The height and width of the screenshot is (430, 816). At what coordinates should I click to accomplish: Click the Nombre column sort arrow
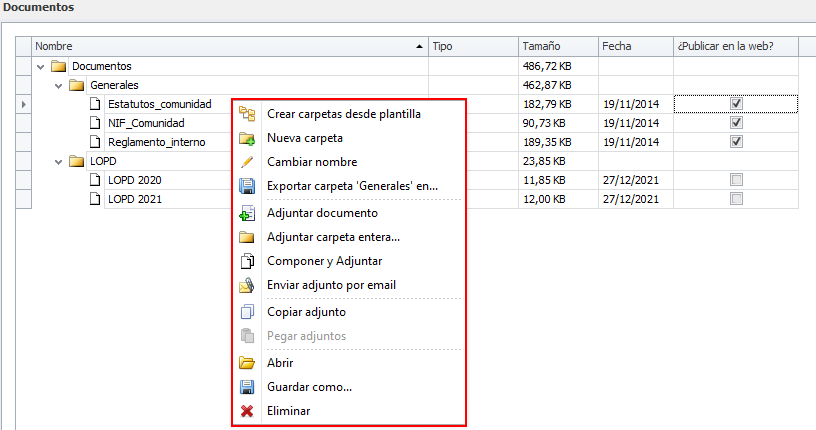point(419,46)
